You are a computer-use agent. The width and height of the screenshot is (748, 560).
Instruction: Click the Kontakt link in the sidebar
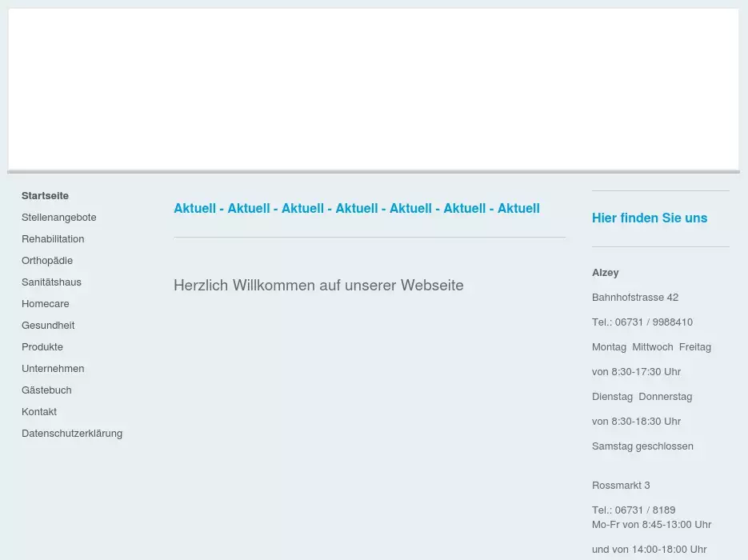39,412
